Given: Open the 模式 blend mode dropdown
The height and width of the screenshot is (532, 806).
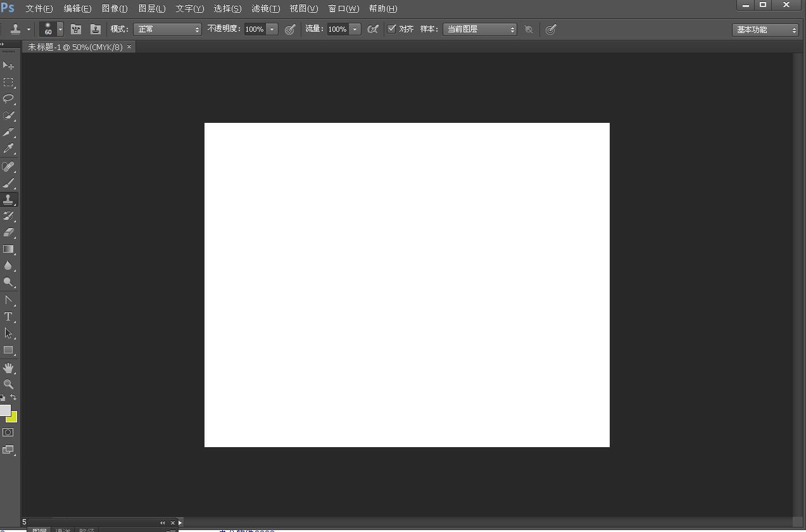Looking at the screenshot, I should tap(168, 29).
